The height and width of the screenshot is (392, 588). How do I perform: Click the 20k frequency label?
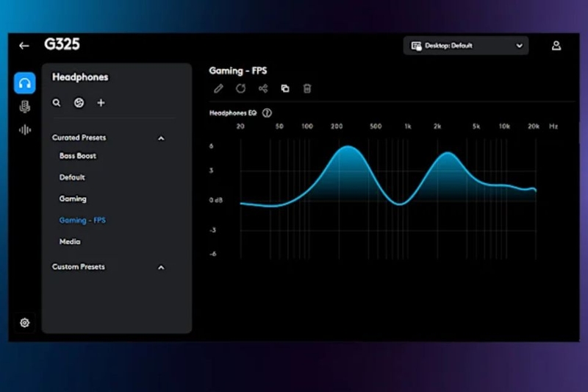click(534, 126)
